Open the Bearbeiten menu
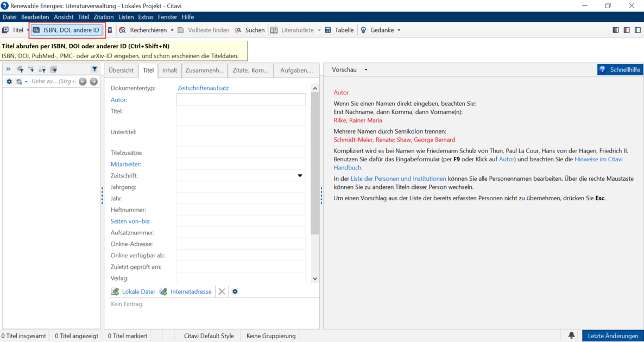 35,17
